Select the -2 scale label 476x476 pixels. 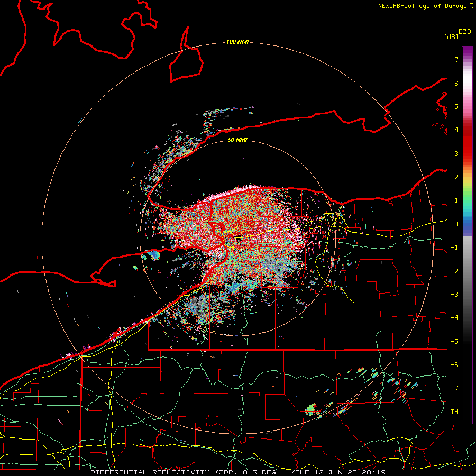coord(454,271)
